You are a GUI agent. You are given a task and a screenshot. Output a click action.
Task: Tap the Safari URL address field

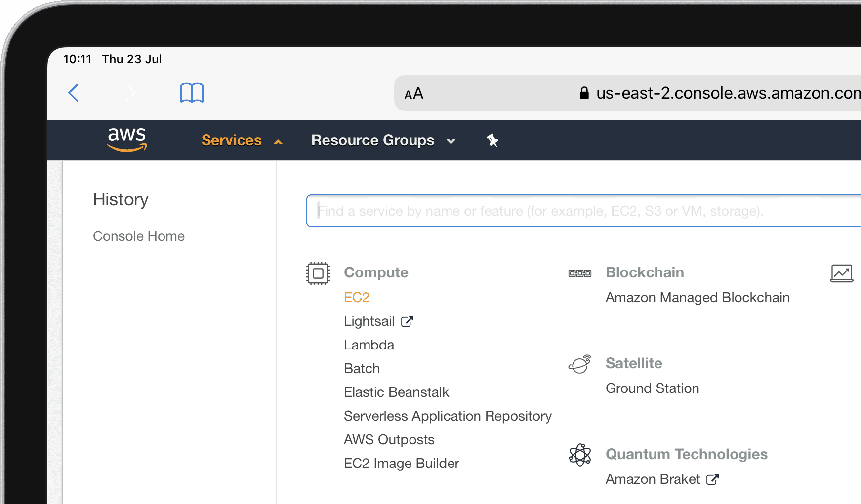tap(627, 93)
